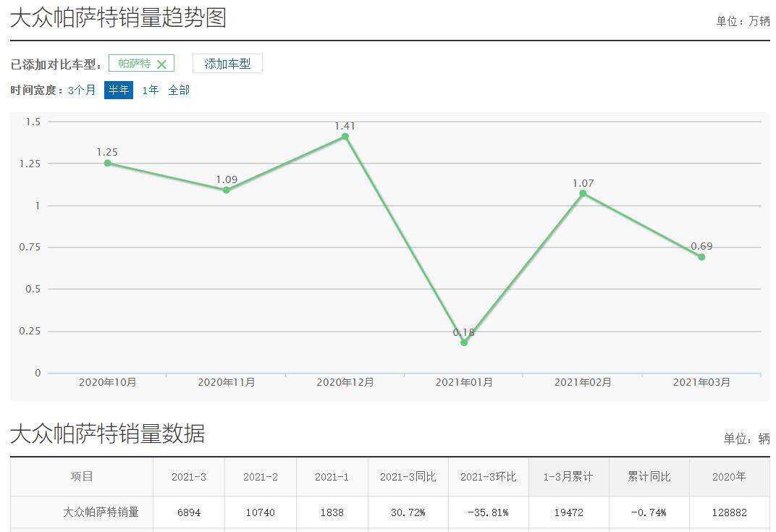Viewport: 776px width, 532px height.
Task: Click the 2020年11月 data point 1.09
Action: 226,190
